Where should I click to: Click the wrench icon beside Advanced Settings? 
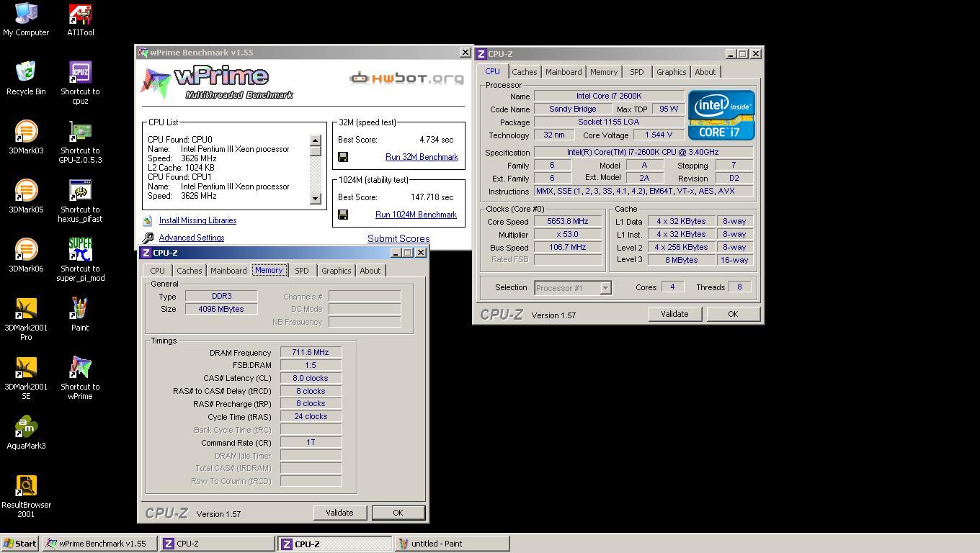point(148,238)
